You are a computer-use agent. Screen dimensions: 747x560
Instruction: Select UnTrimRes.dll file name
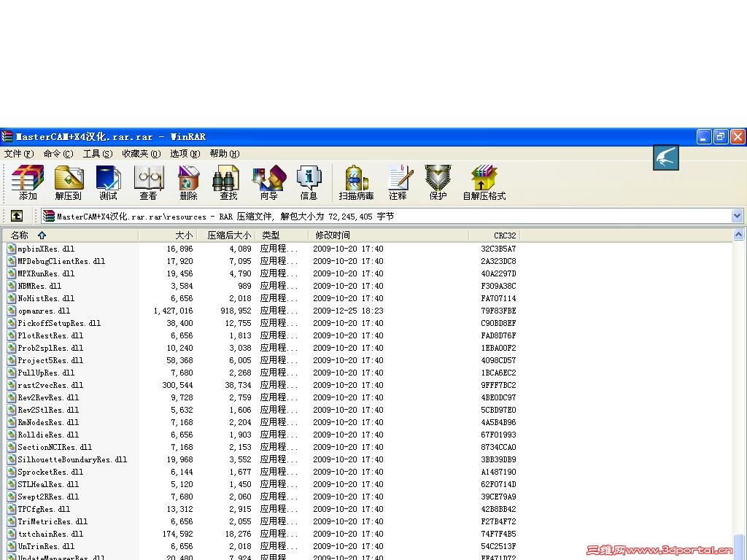pyautogui.click(x=46, y=545)
